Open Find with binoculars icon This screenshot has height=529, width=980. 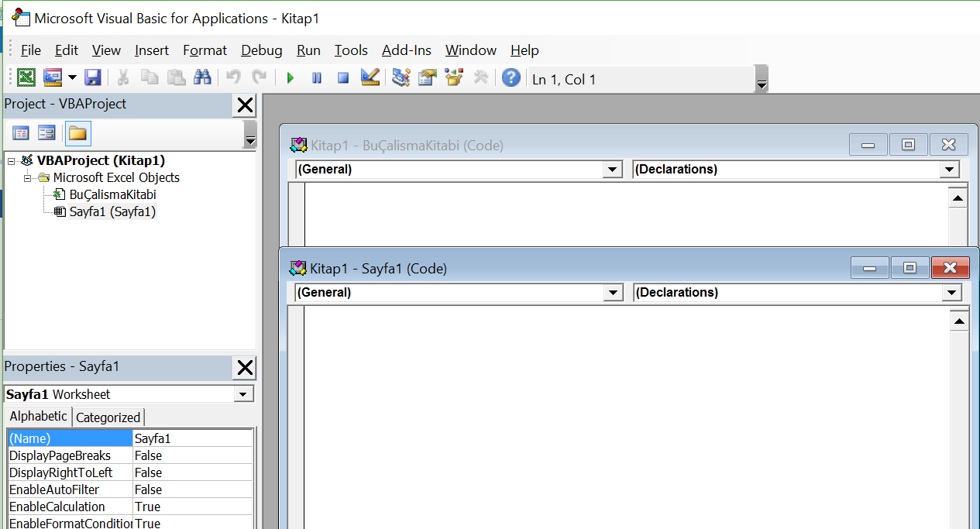click(x=203, y=77)
